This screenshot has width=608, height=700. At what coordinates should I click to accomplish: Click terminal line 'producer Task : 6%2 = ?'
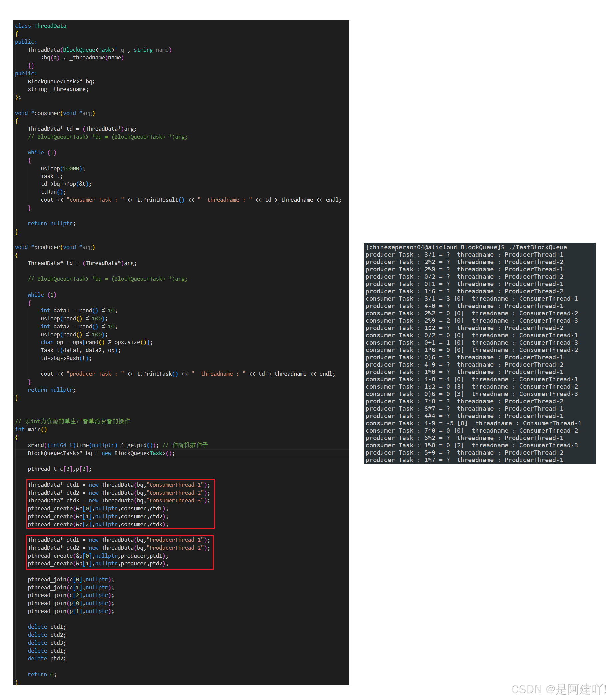pos(464,438)
